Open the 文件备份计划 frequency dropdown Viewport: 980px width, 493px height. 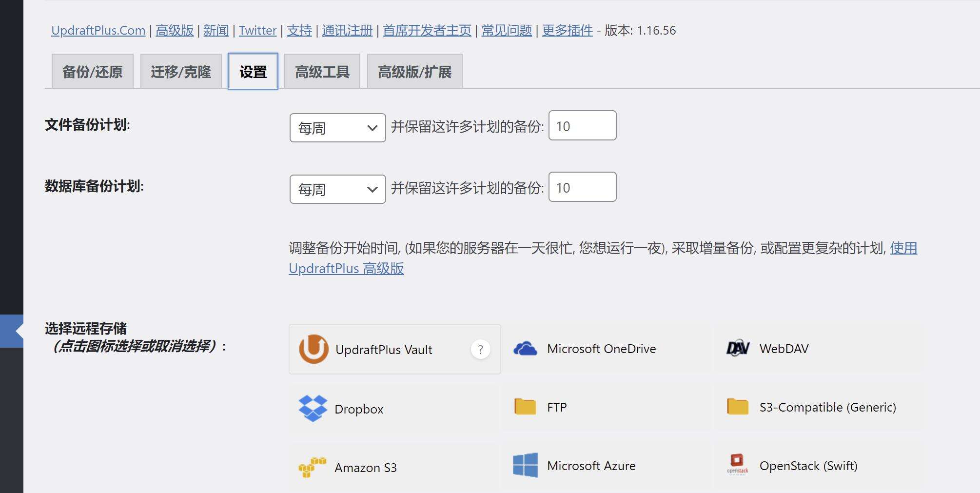[337, 128]
